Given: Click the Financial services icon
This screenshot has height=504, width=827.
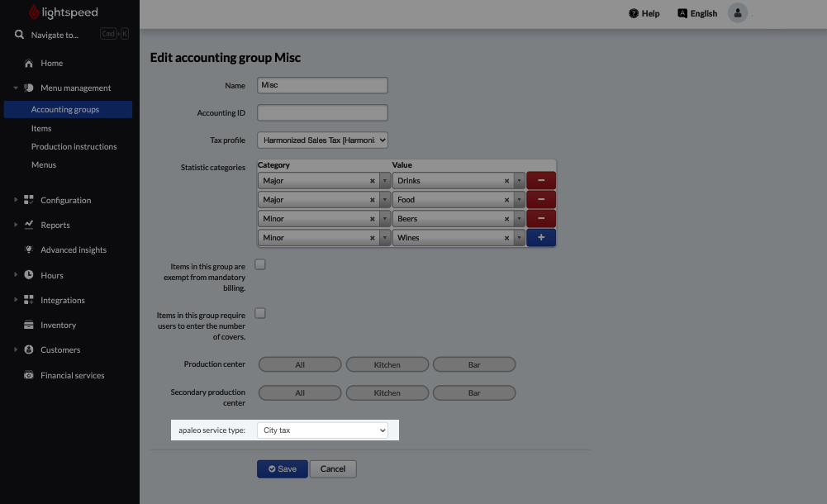Looking at the screenshot, I should tap(29, 375).
